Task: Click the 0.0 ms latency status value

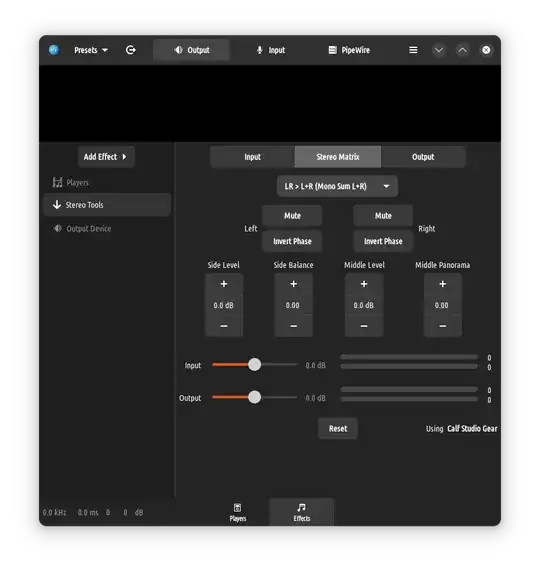Action: pos(88,512)
